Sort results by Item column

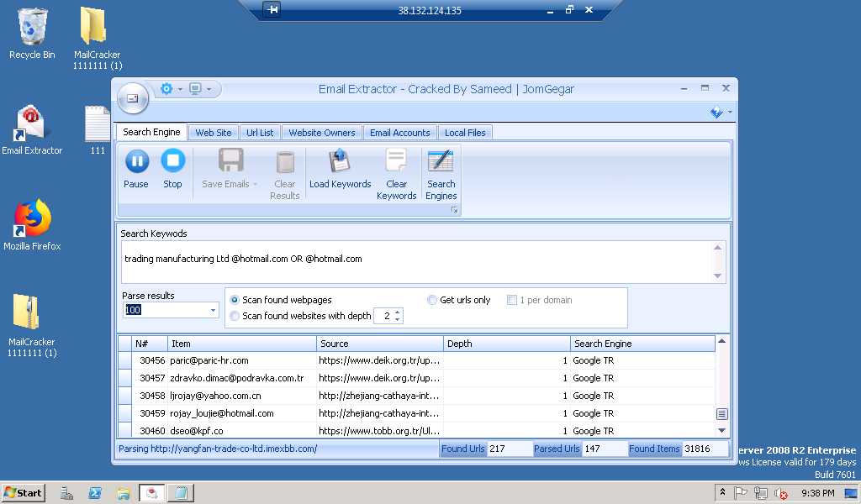tap(241, 344)
